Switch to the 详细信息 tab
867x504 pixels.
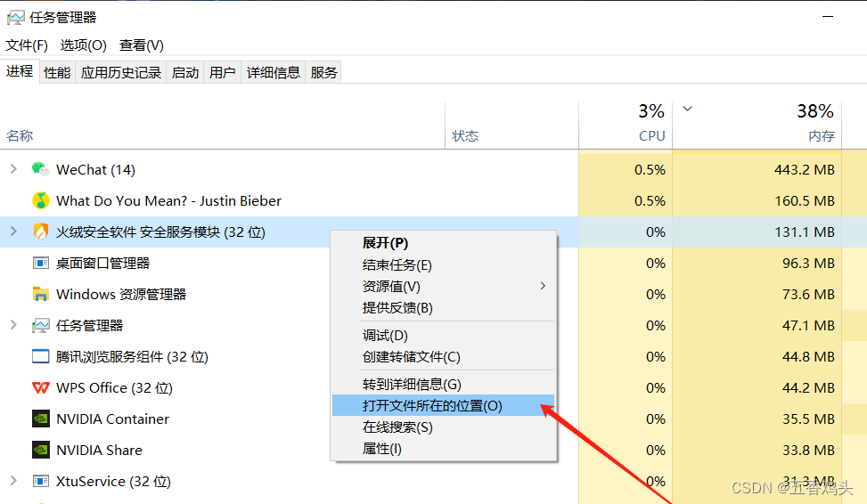tap(274, 72)
